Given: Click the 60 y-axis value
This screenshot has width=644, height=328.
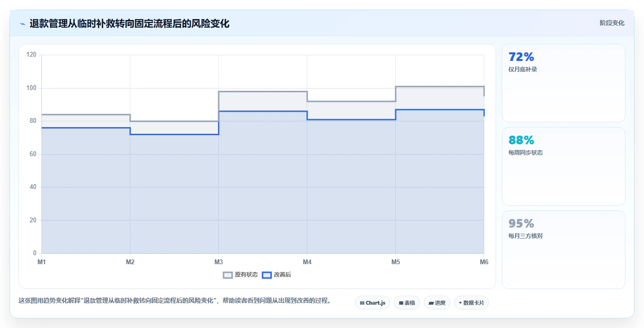Looking at the screenshot, I should click(33, 154).
